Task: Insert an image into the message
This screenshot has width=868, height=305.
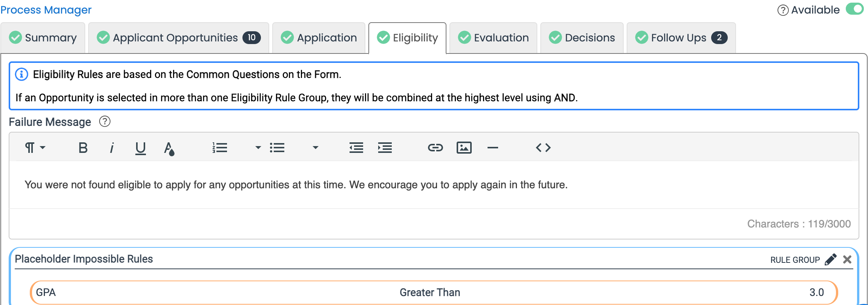Action: click(x=464, y=148)
